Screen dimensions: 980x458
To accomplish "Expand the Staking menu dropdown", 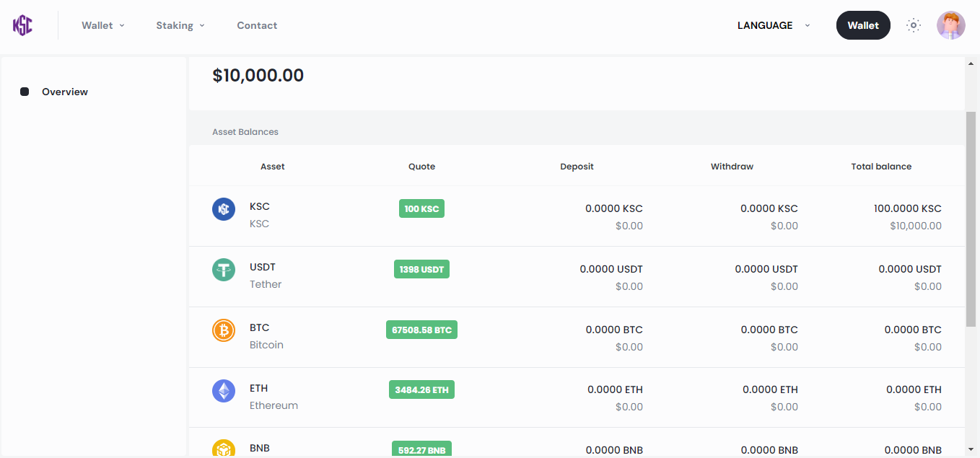I will (180, 25).
